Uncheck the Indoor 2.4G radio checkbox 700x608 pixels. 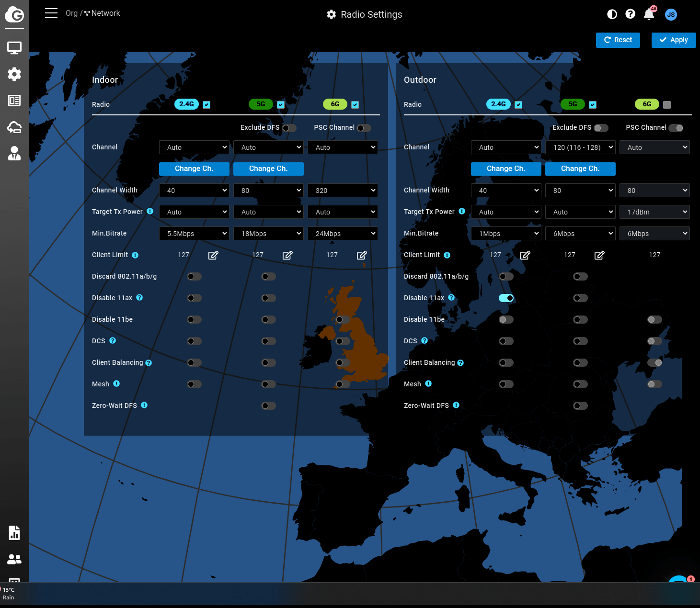click(207, 105)
